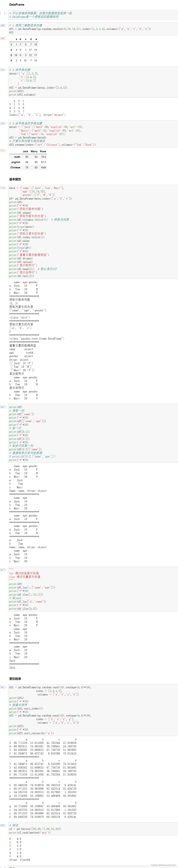Screen dimensions: 178x868
Task: Click the "print(df[0:2]['name'])" code line
Action: 25,449
